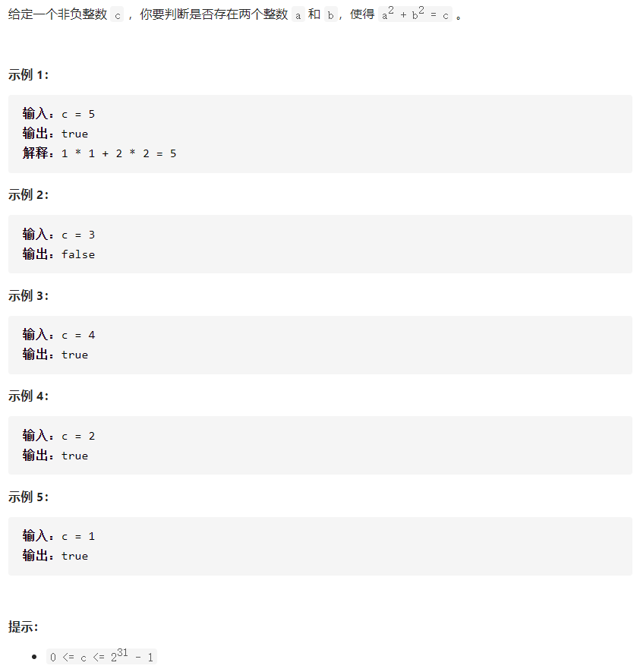Click the input line "c = 4"

(78, 335)
